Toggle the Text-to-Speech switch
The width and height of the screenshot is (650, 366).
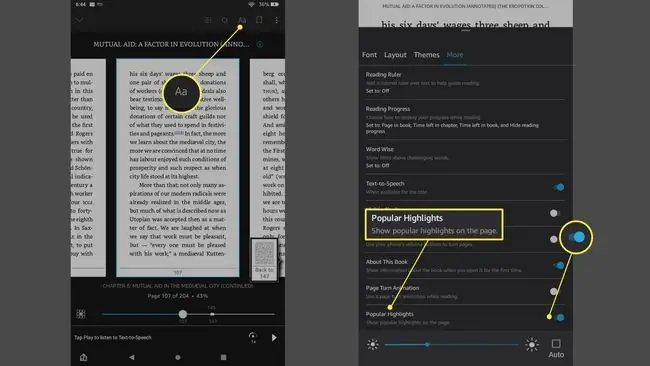point(558,187)
